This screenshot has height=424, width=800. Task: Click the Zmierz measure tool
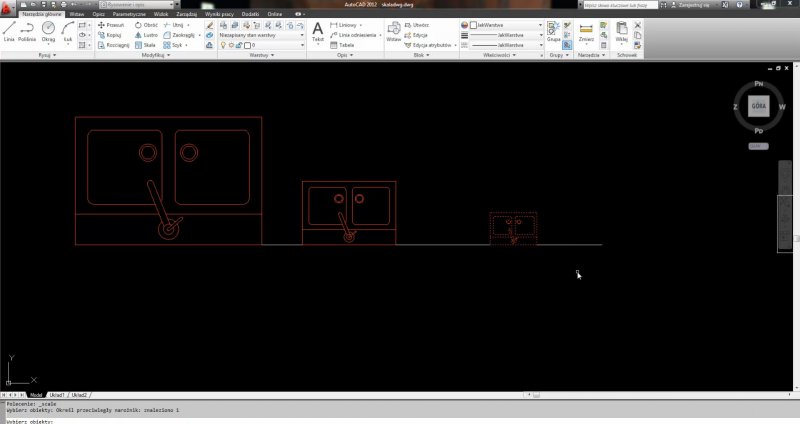(586, 32)
